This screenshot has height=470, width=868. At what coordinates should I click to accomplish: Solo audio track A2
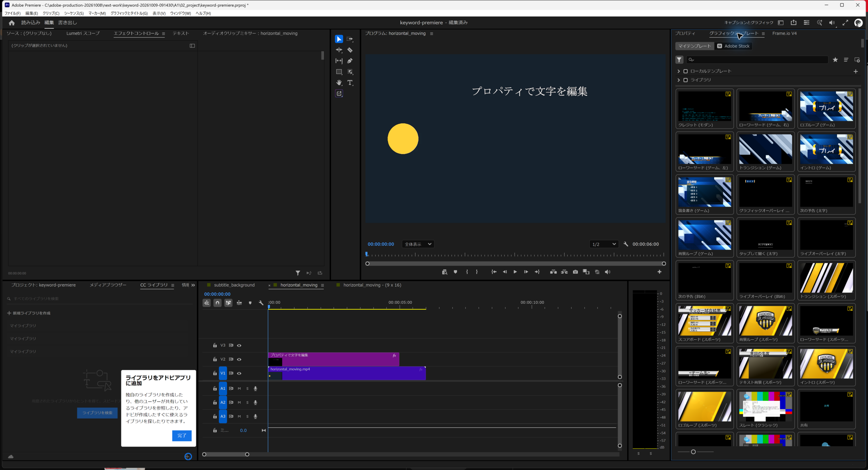(x=247, y=403)
